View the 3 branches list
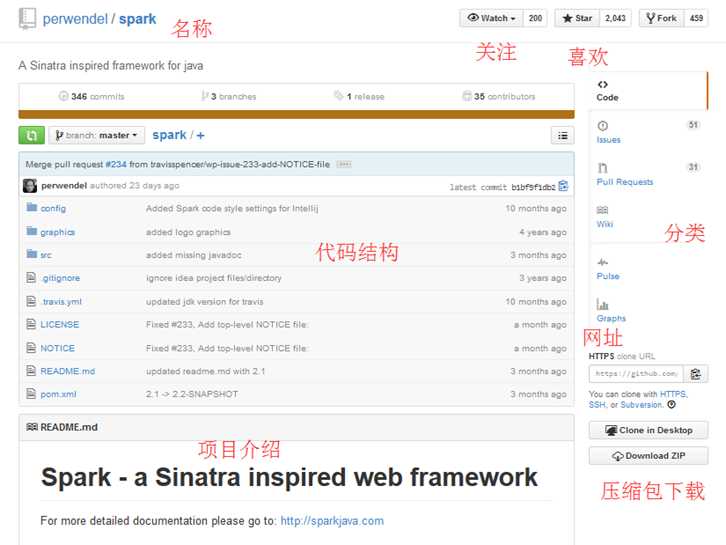This screenshot has height=545, width=726. pyautogui.click(x=229, y=96)
